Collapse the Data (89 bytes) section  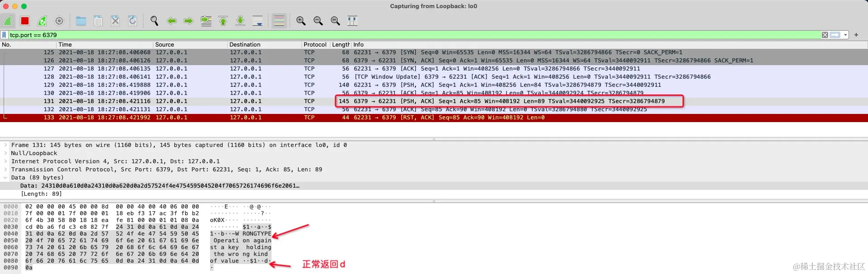point(5,178)
